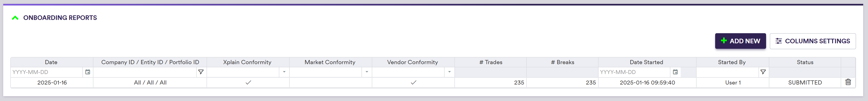Click the Started By filter field
This screenshot has height=101, width=868.
pyautogui.click(x=727, y=72)
